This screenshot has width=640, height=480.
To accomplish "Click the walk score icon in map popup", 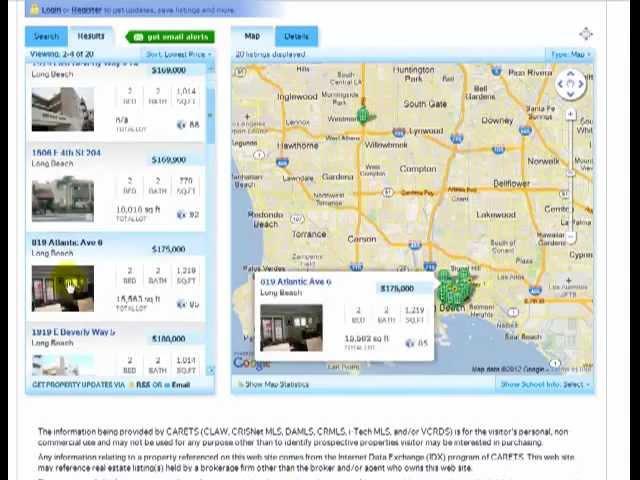I will pyautogui.click(x=409, y=343).
